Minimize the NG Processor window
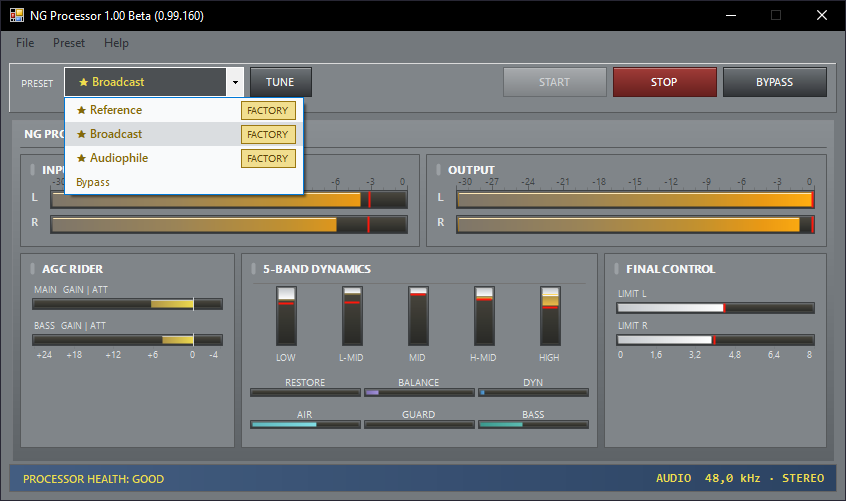This screenshot has height=501, width=846. click(x=731, y=15)
